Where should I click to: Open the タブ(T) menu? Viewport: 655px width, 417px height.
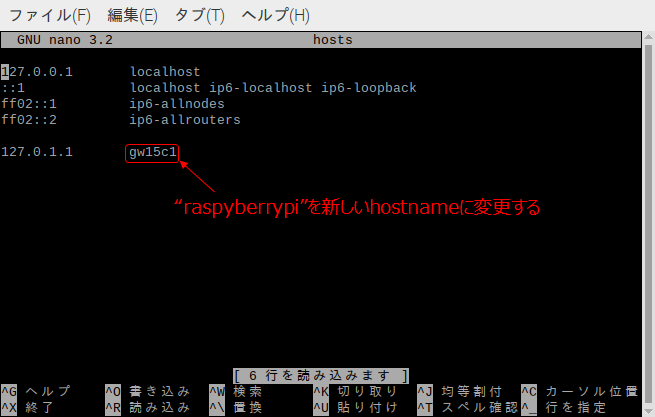point(202,16)
